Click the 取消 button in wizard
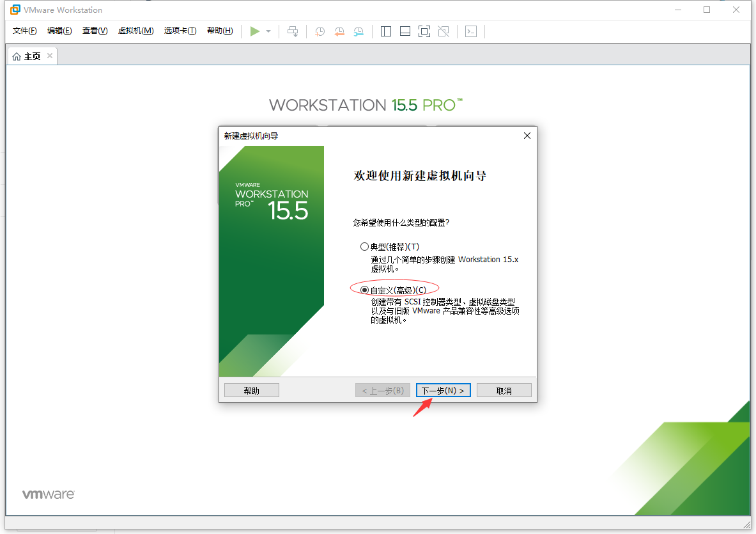 [x=504, y=390]
